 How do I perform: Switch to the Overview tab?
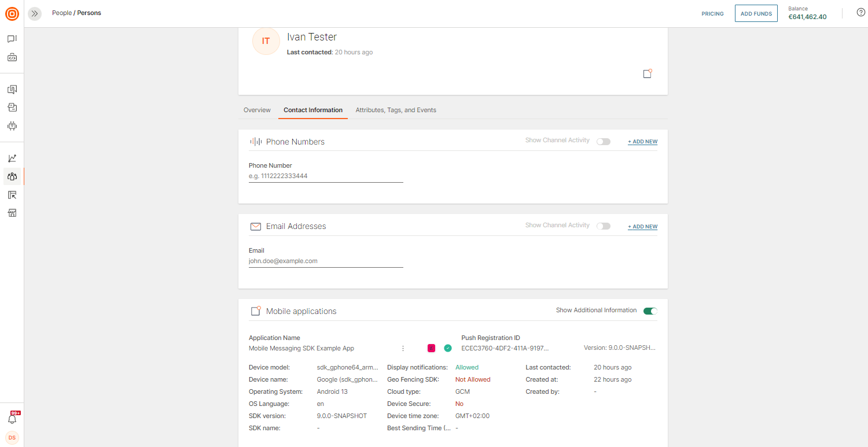(257, 110)
